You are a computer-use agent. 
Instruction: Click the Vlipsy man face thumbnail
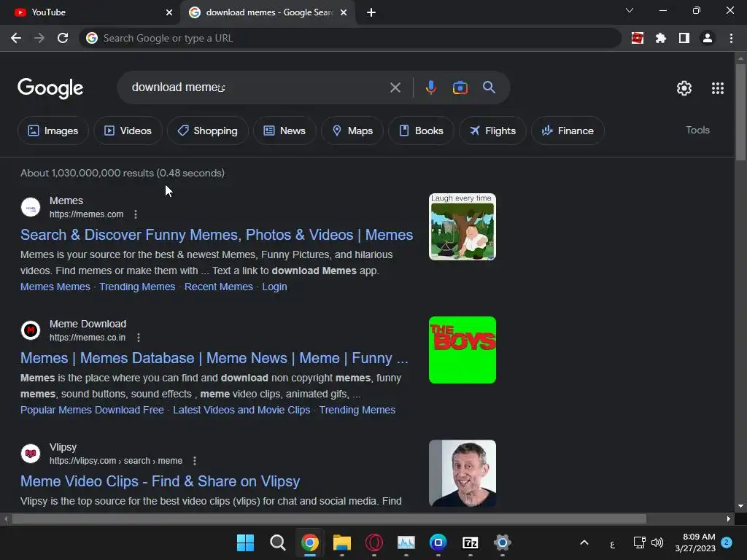click(462, 472)
